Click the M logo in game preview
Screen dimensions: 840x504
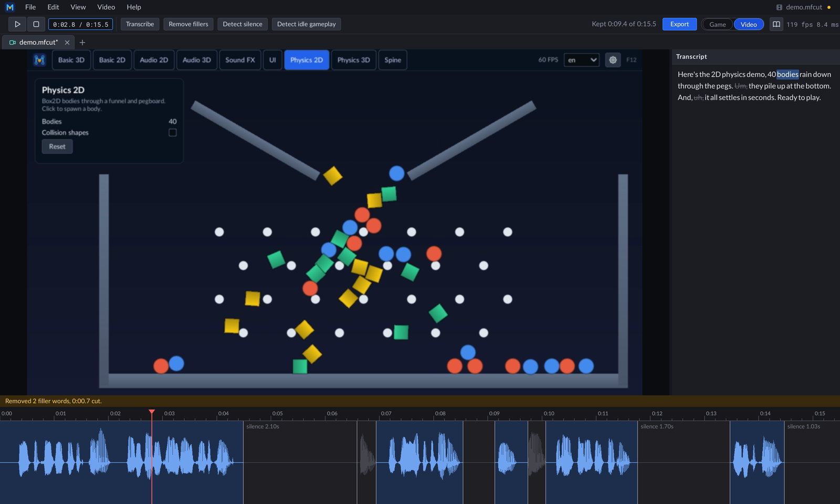point(39,60)
